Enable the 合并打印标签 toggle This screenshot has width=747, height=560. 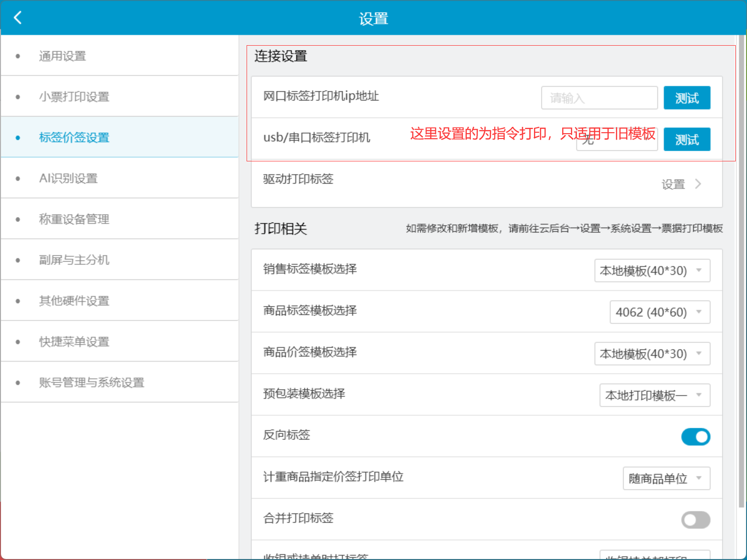(x=695, y=520)
